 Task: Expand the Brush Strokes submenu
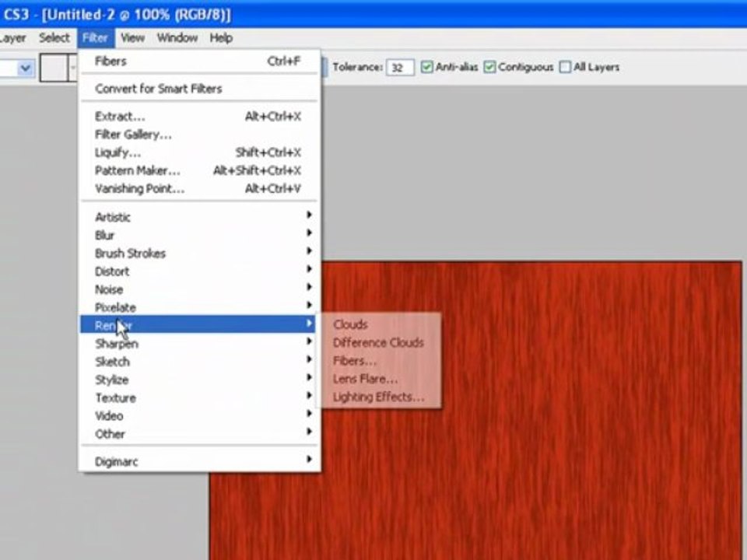[x=198, y=254]
